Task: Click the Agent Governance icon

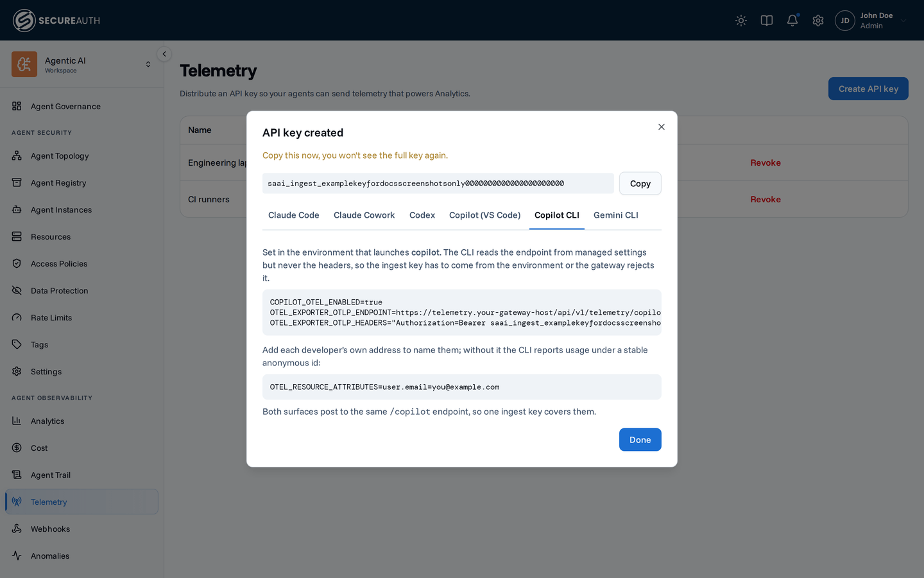Action: [x=17, y=106]
